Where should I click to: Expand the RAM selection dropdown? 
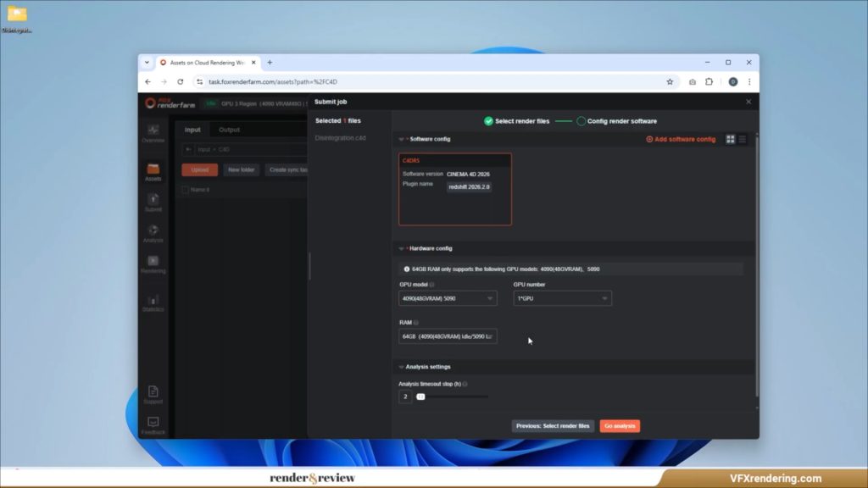coord(448,336)
